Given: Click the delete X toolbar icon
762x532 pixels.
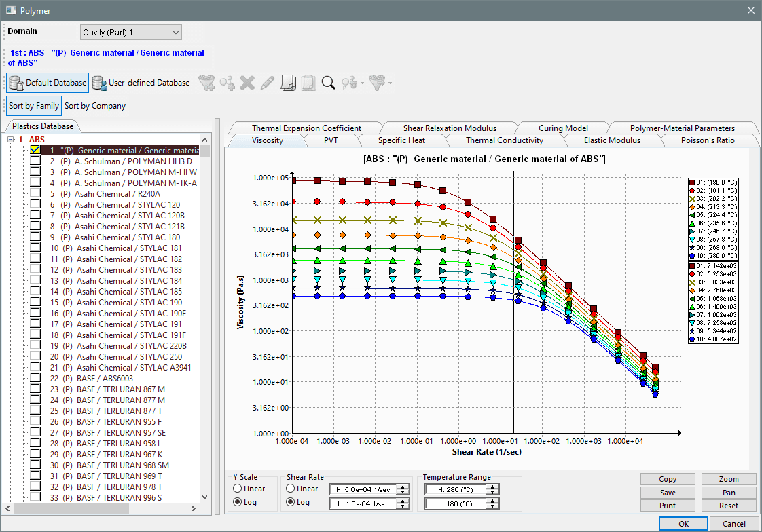Looking at the screenshot, I should pos(247,83).
